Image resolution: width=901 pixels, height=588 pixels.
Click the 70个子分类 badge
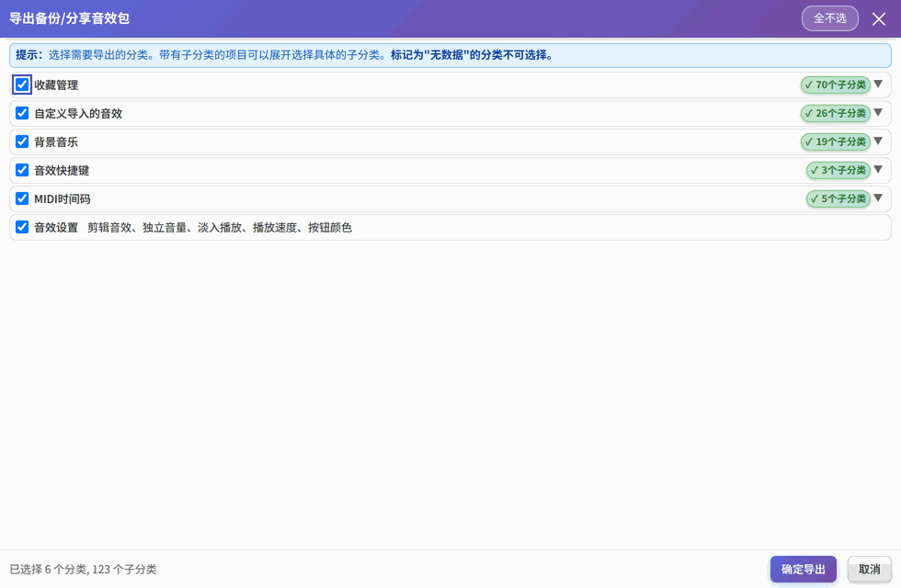pyautogui.click(x=836, y=85)
